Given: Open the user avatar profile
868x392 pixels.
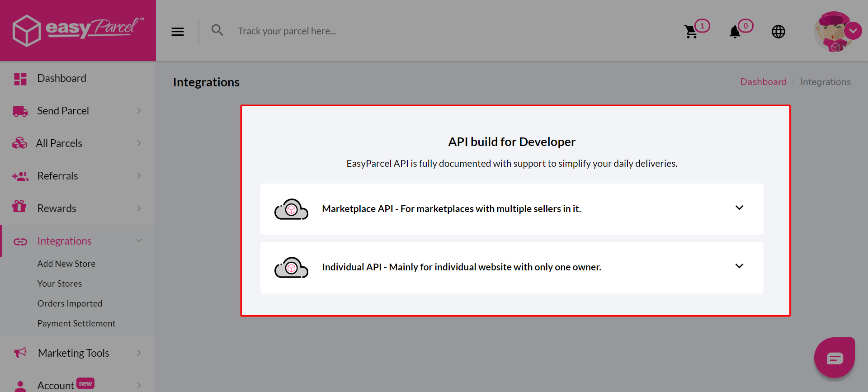Looking at the screenshot, I should 833,32.
